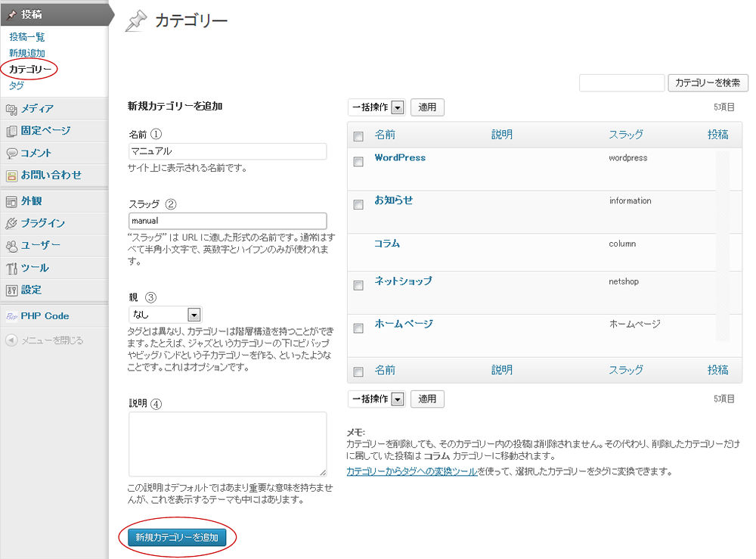
Task: Click the bottom 適用 apply button
Action: 427,399
